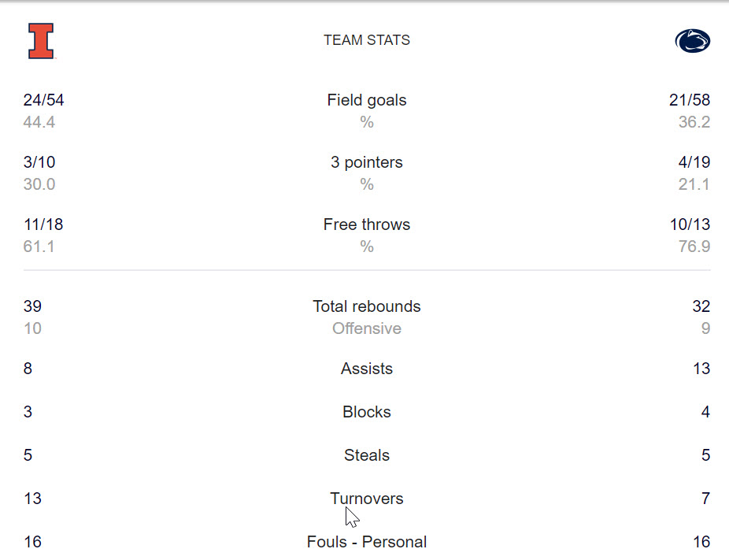This screenshot has width=729, height=560.
Task: Click the Fouls - Personal label
Action: pyautogui.click(x=367, y=542)
